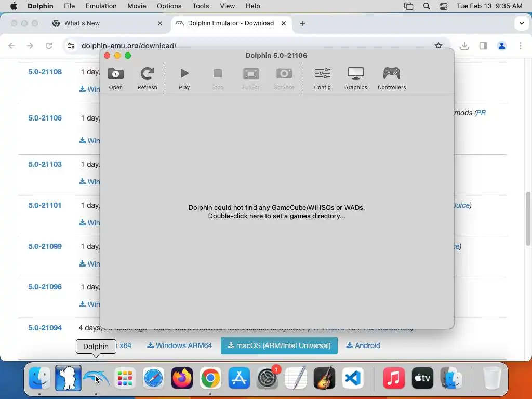The image size is (532, 399).
Task: Click Chrome back arrow
Action: coord(11,46)
